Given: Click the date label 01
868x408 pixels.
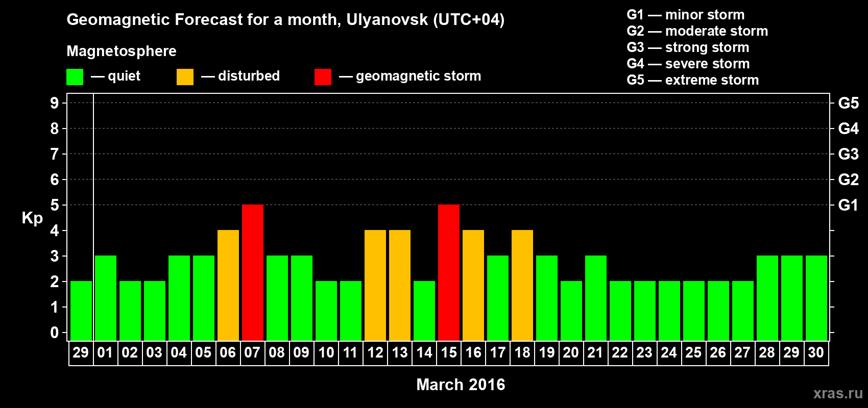Looking at the screenshot, I should pyautogui.click(x=105, y=352).
